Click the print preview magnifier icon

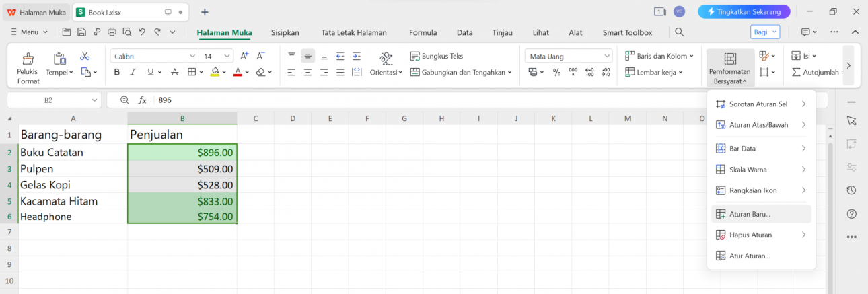126,32
